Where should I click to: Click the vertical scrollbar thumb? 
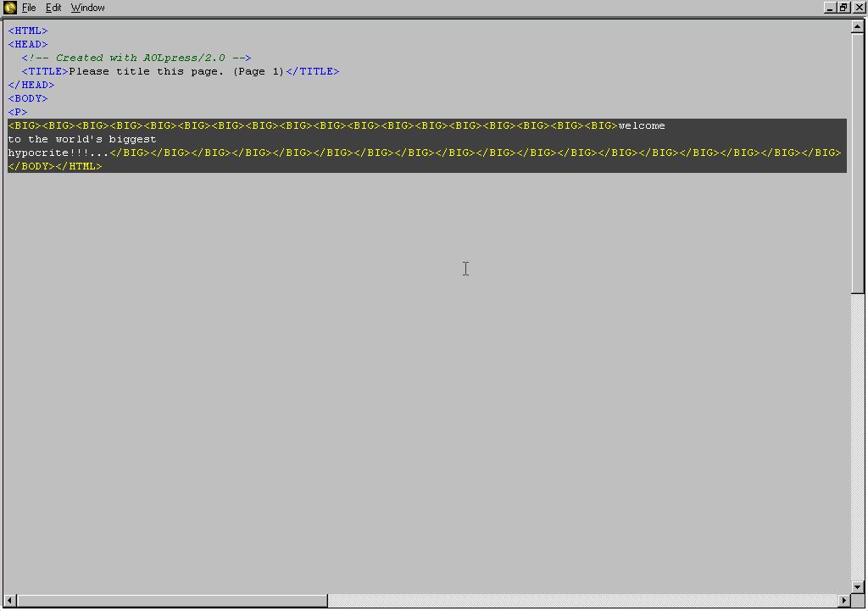(858, 161)
